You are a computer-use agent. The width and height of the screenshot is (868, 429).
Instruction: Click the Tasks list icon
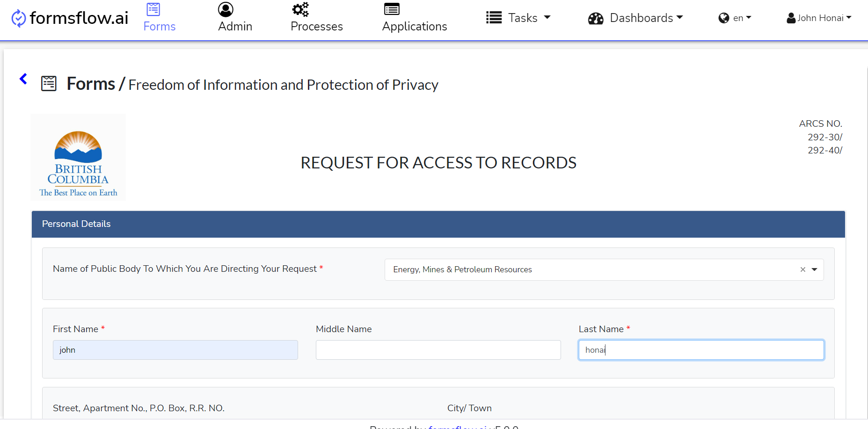(x=494, y=18)
